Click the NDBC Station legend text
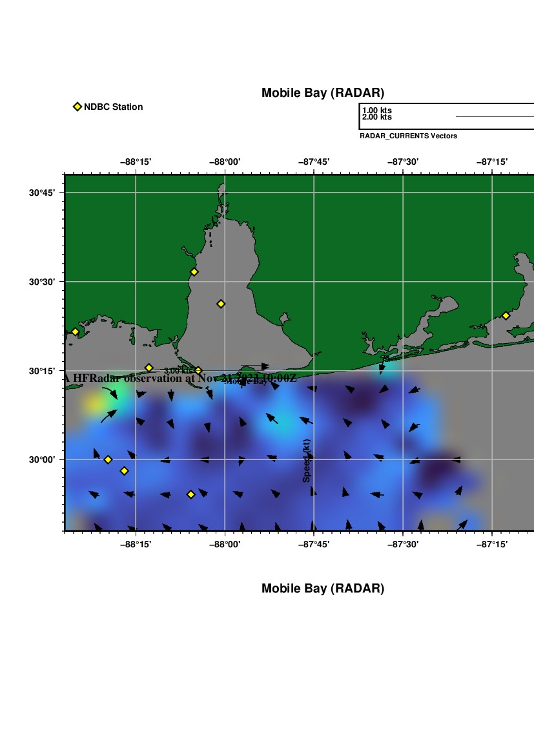This screenshot has width=534, height=756. [113, 107]
